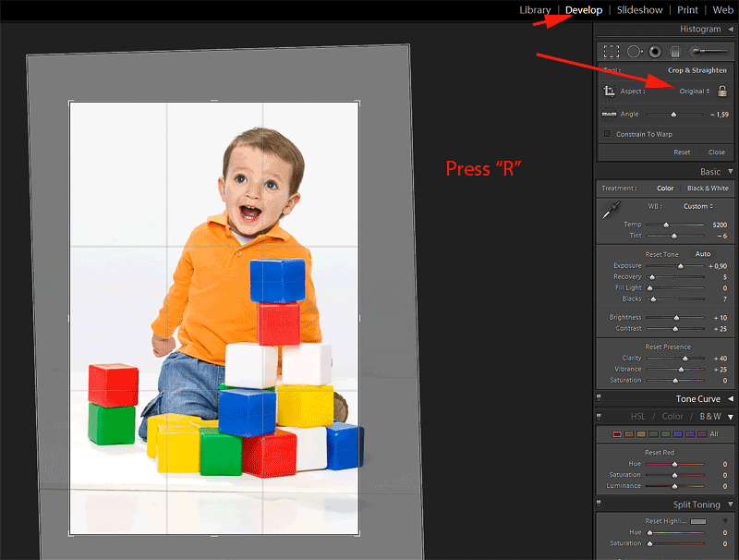Open the Aspect Original dropdown
Viewport: 739px width, 560px height.
(695, 91)
